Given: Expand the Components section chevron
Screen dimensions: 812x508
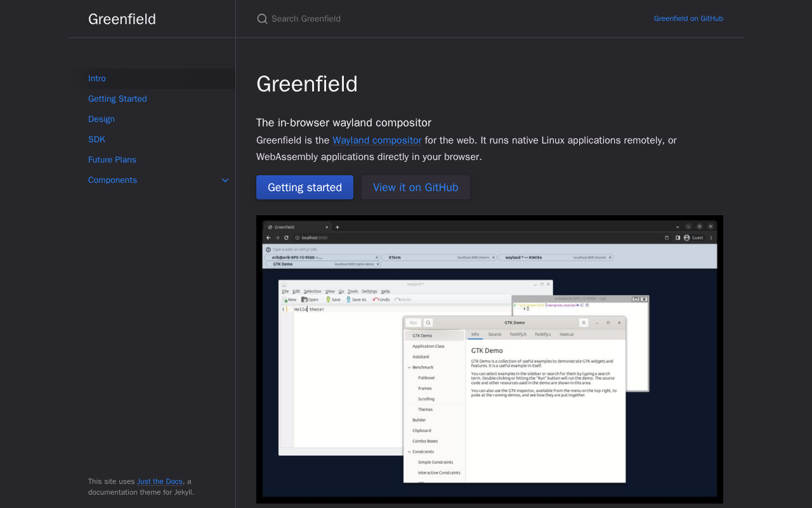Looking at the screenshot, I should tap(225, 180).
